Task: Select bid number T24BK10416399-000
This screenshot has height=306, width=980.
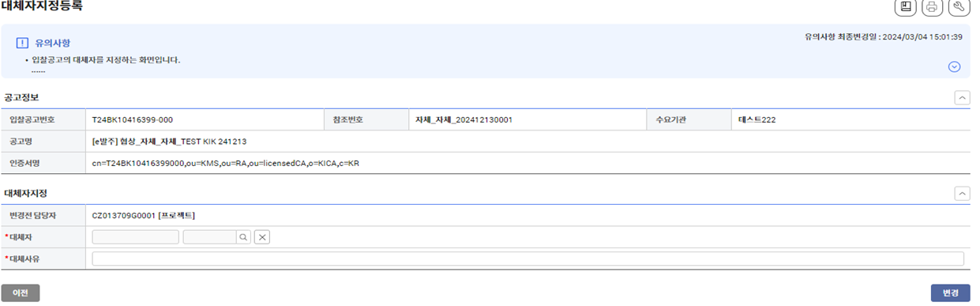Action: tap(133, 120)
